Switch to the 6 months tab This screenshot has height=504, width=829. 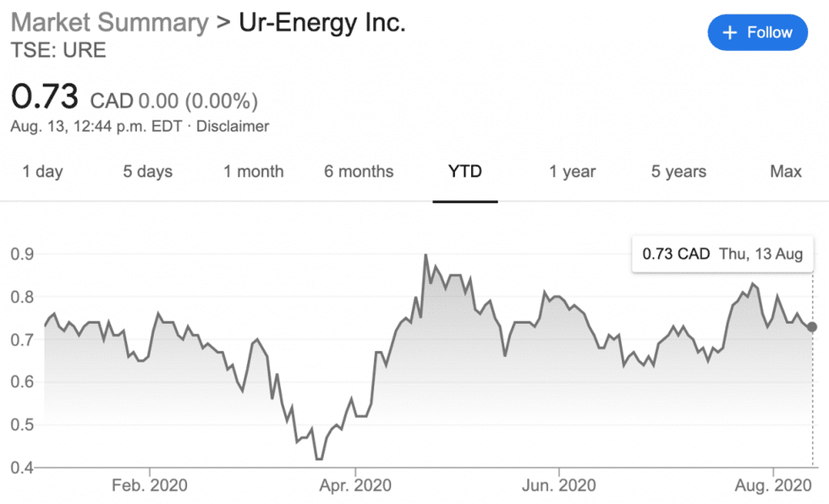(x=359, y=172)
